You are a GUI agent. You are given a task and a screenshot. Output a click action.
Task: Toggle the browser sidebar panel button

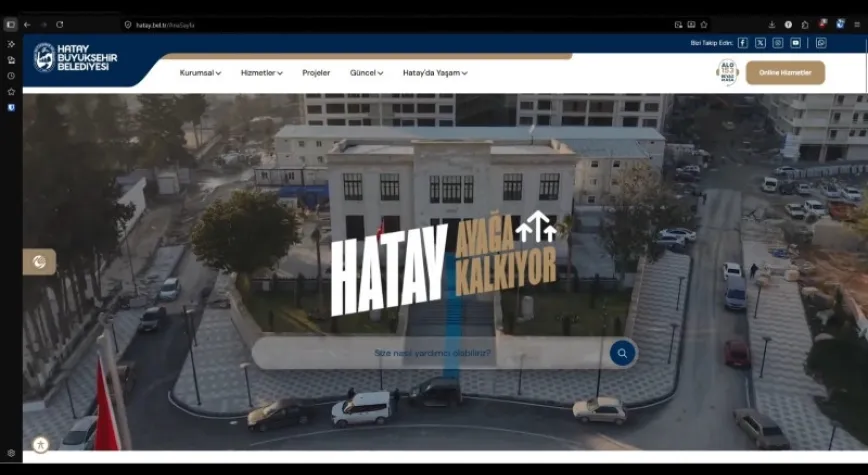(x=11, y=25)
